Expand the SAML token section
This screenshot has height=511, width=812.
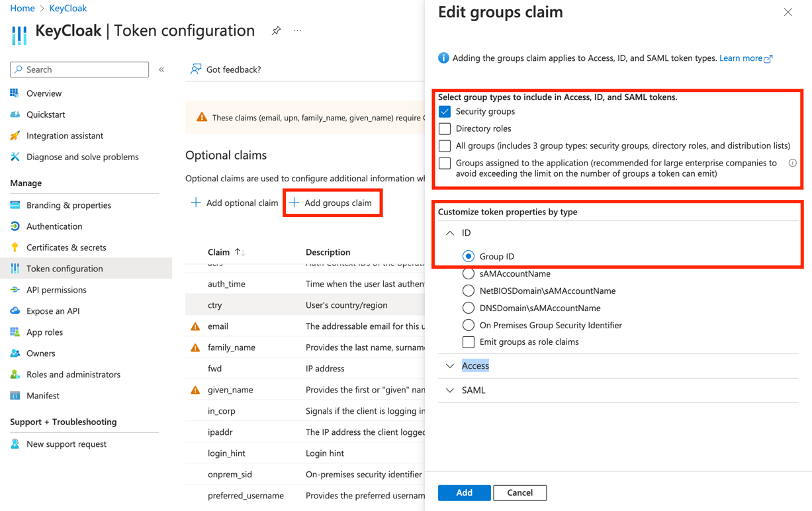(450, 391)
